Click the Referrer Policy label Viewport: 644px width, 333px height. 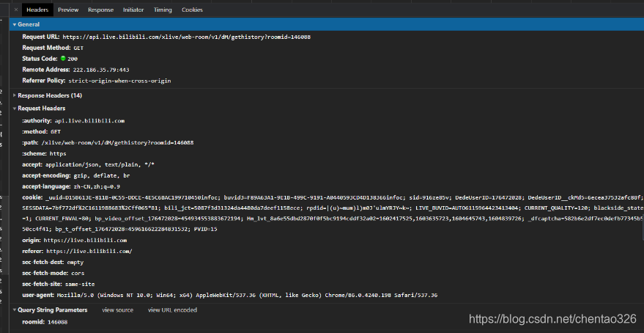pos(44,81)
